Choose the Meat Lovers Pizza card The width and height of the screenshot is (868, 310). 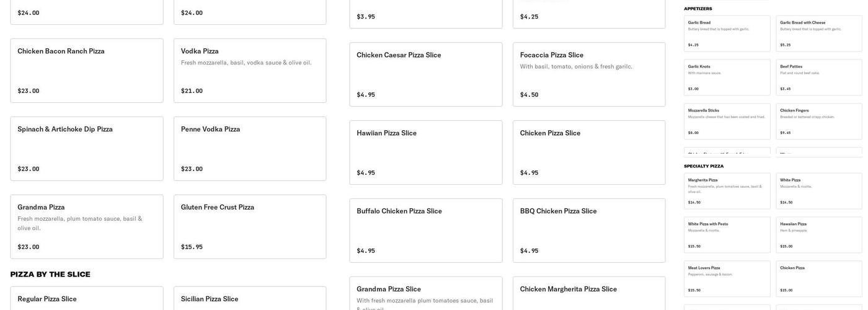[727, 279]
